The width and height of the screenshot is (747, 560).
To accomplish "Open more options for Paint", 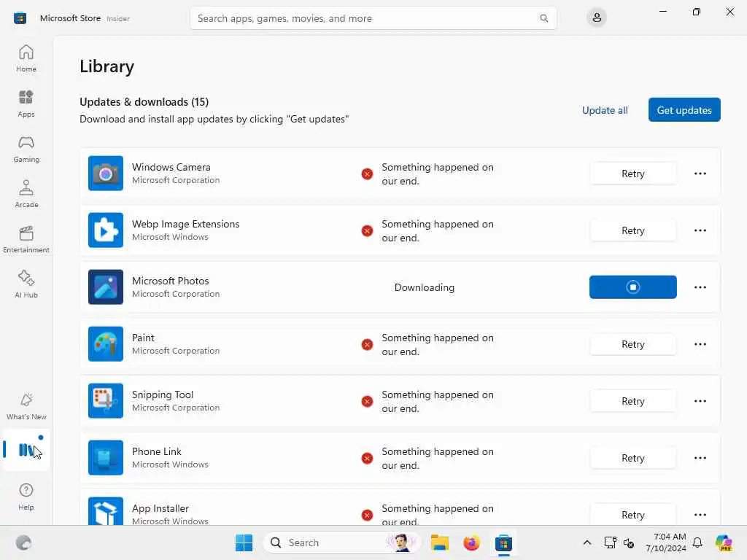I will click(700, 344).
